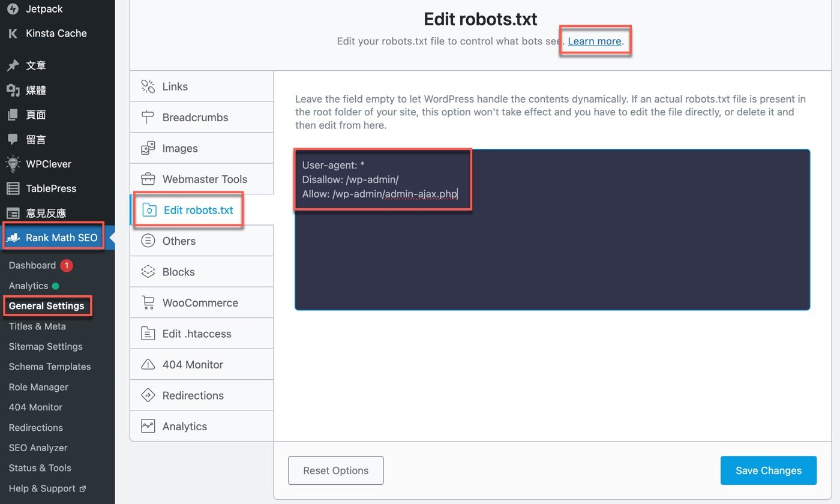Open the Analytics settings tab
Image resolution: width=840 pixels, height=504 pixels.
coord(202,426)
